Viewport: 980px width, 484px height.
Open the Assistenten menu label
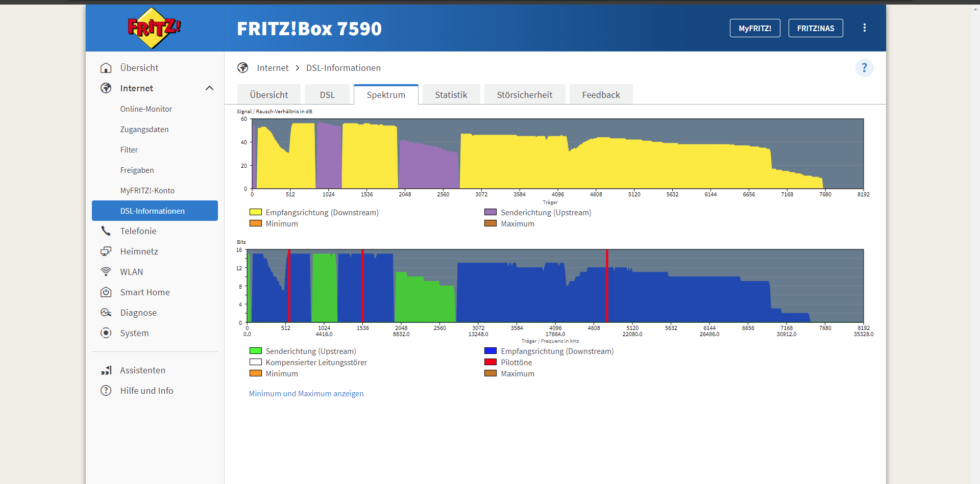pyautogui.click(x=143, y=370)
